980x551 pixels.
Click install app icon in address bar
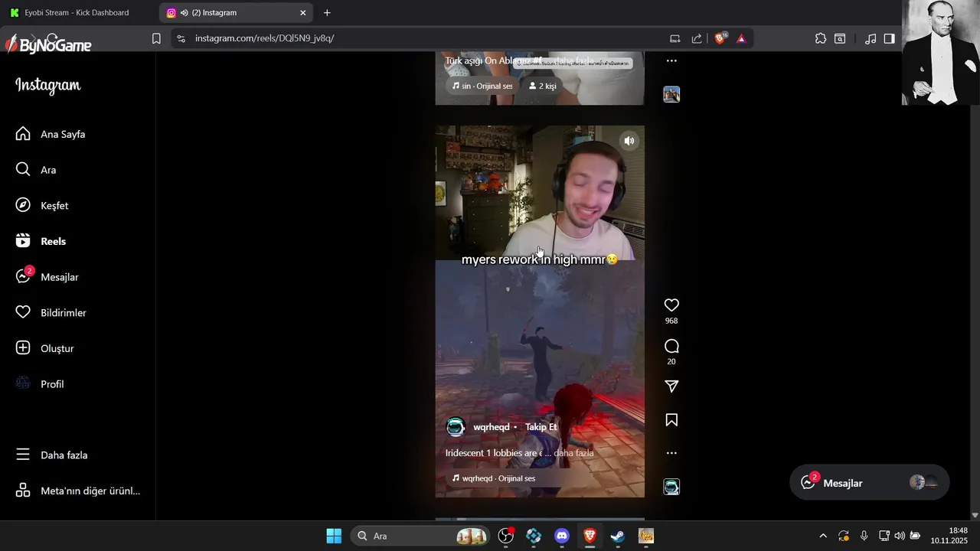(675, 38)
